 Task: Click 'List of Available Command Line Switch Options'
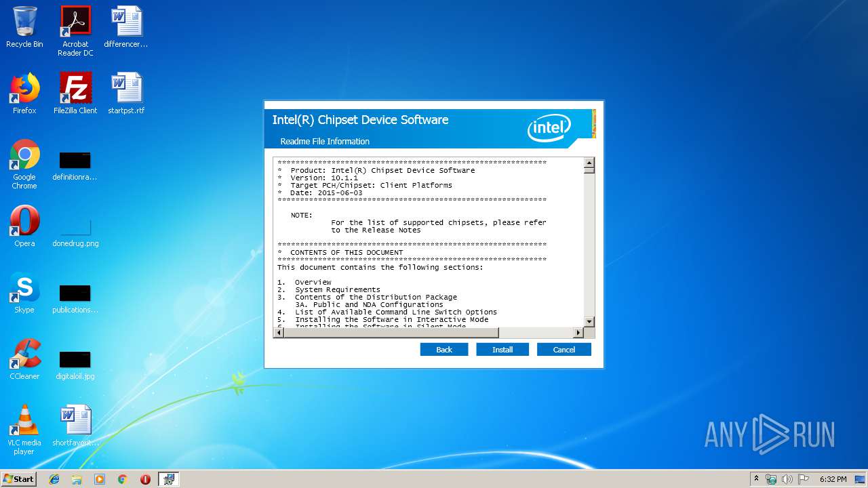click(396, 312)
